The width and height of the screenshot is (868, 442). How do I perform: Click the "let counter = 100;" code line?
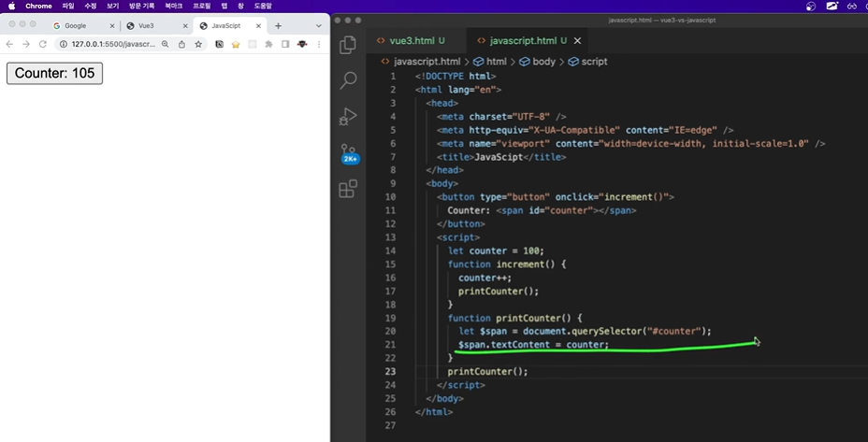[496, 250]
